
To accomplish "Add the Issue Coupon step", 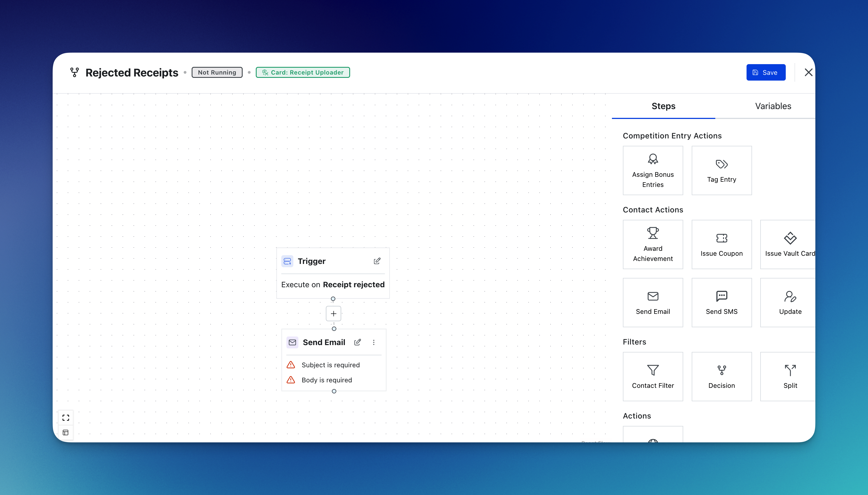I will [x=721, y=244].
